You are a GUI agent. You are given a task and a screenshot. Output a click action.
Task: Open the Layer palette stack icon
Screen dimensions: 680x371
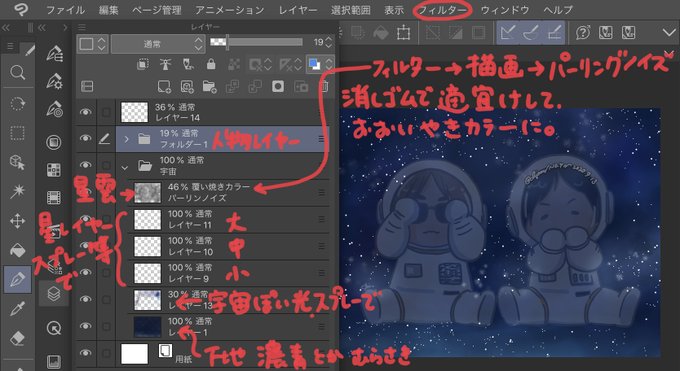(54, 294)
